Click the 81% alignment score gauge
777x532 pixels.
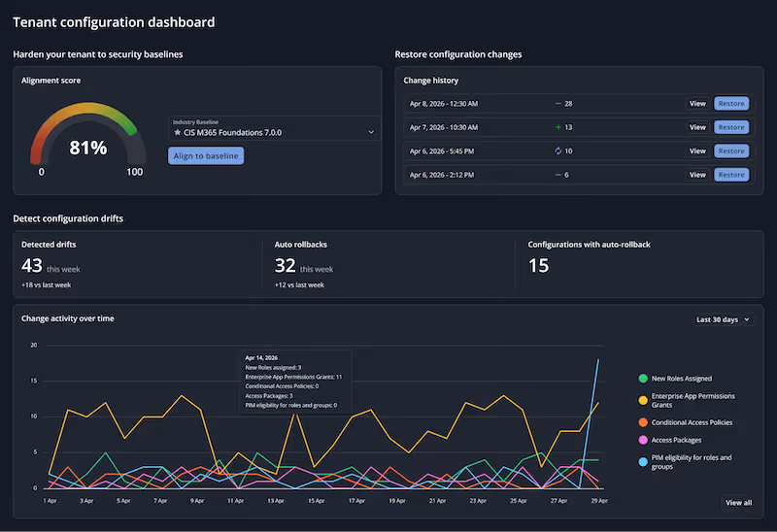pos(87,139)
